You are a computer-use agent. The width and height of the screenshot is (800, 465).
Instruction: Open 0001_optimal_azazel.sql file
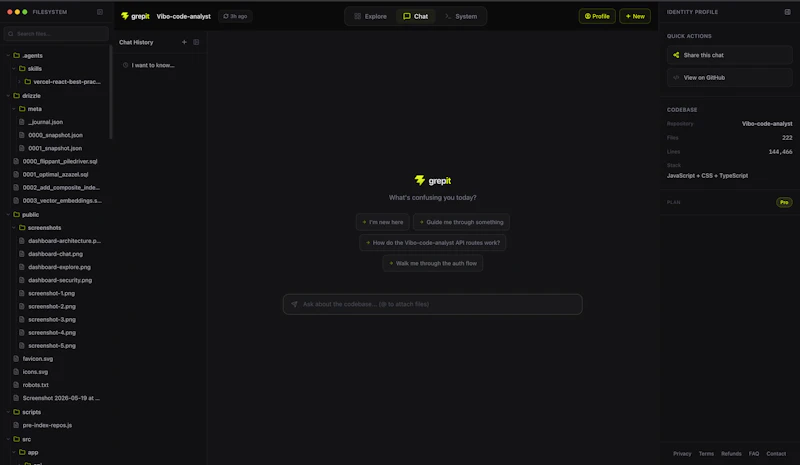point(55,175)
